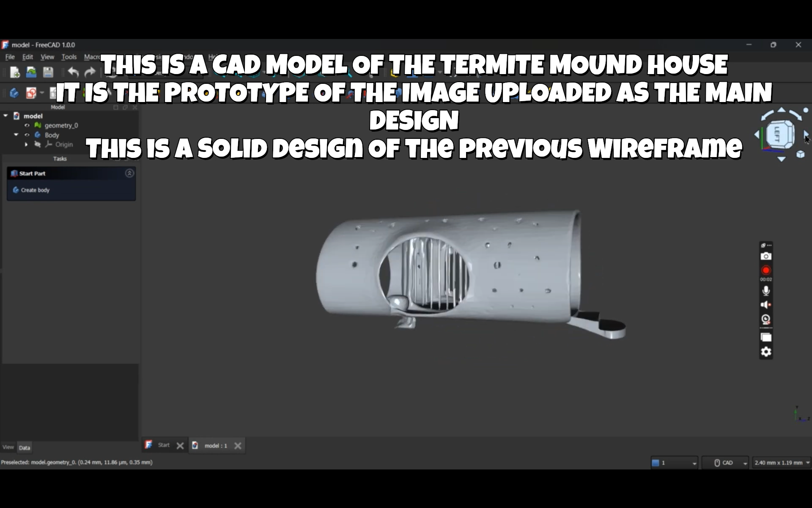Viewport: 812px width, 508px height.
Task: Toggle visibility eye of geometry_0
Action: coord(27,125)
